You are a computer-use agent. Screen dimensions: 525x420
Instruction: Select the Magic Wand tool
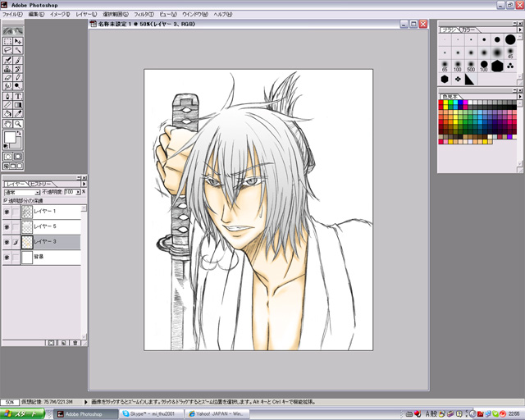(x=18, y=50)
